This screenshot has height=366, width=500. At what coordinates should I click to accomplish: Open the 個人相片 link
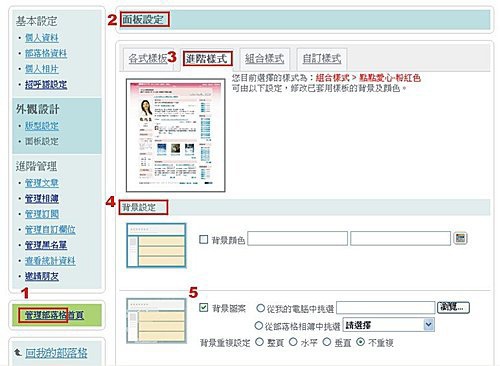(42, 69)
